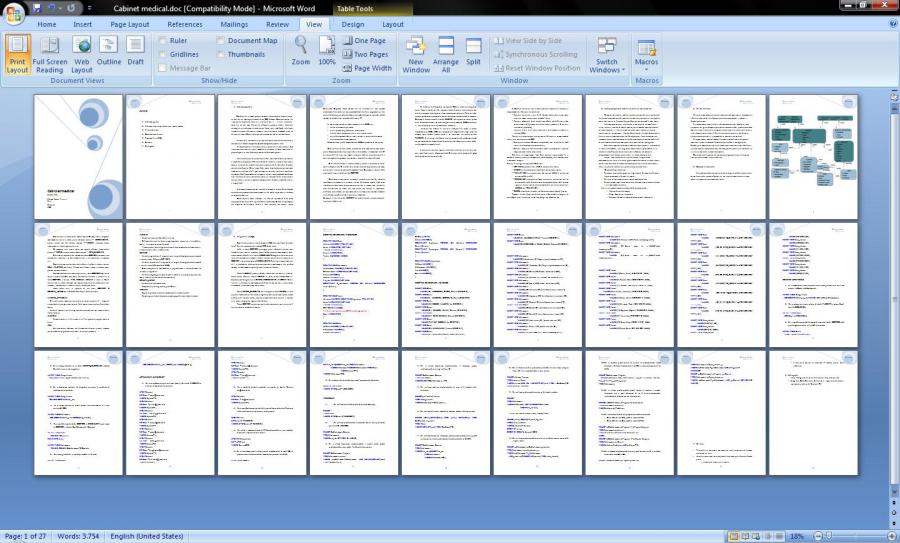Click the Arrange All icon

pyautogui.click(x=446, y=53)
